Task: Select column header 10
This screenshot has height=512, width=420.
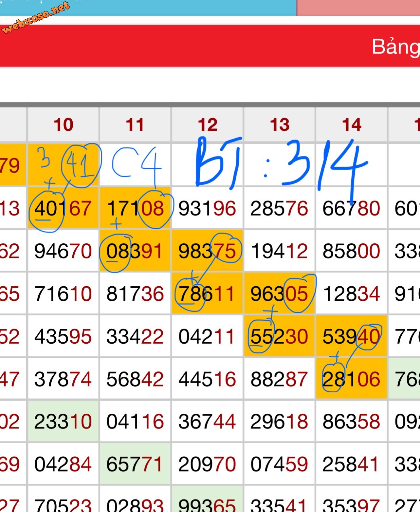Action: click(64, 125)
